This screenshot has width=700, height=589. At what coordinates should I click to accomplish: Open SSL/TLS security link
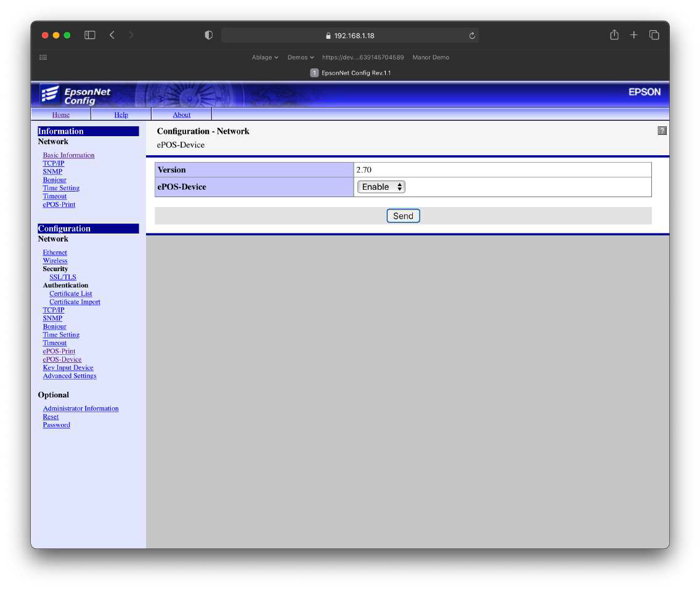pyautogui.click(x=63, y=277)
